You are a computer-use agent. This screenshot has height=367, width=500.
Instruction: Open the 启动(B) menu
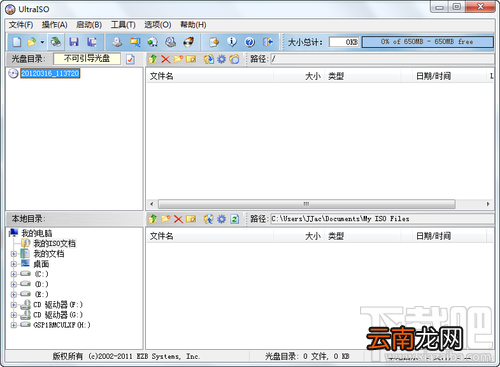89,25
